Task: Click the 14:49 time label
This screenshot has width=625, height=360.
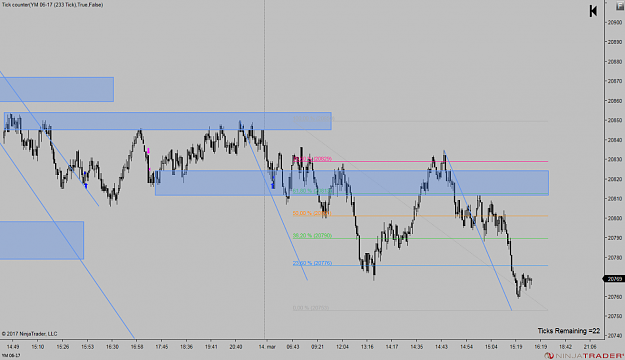Action: (x=13, y=347)
